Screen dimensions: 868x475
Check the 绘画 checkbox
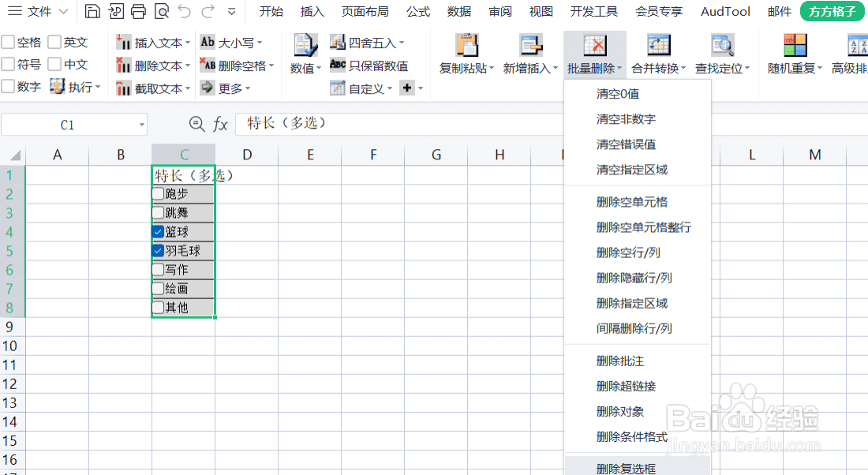coord(159,289)
